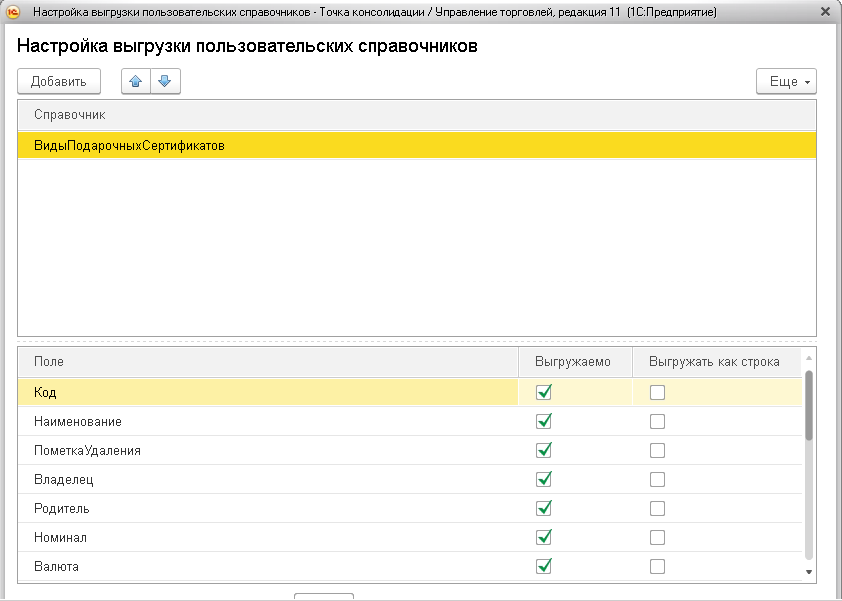Click the fields table scrollbar thumb
842x601 pixels.
tap(809, 406)
